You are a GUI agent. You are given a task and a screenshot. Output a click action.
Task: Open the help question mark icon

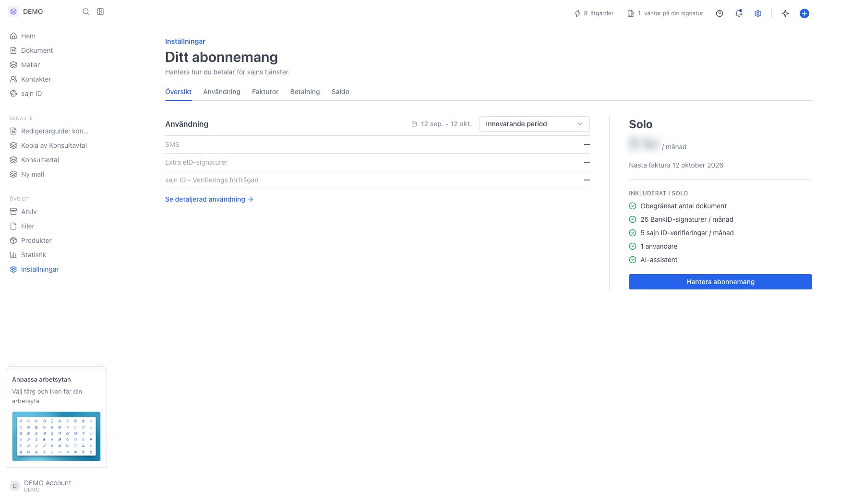(x=719, y=13)
